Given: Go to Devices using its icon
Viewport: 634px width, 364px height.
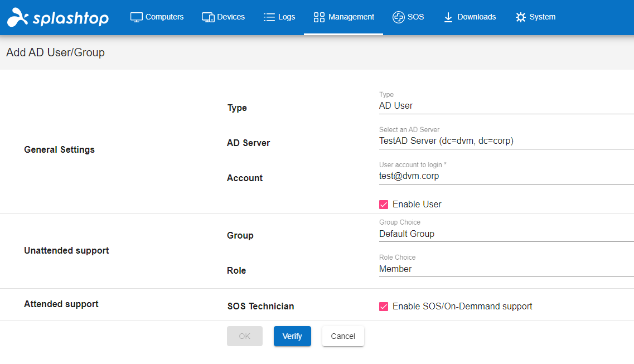Looking at the screenshot, I should (x=208, y=17).
